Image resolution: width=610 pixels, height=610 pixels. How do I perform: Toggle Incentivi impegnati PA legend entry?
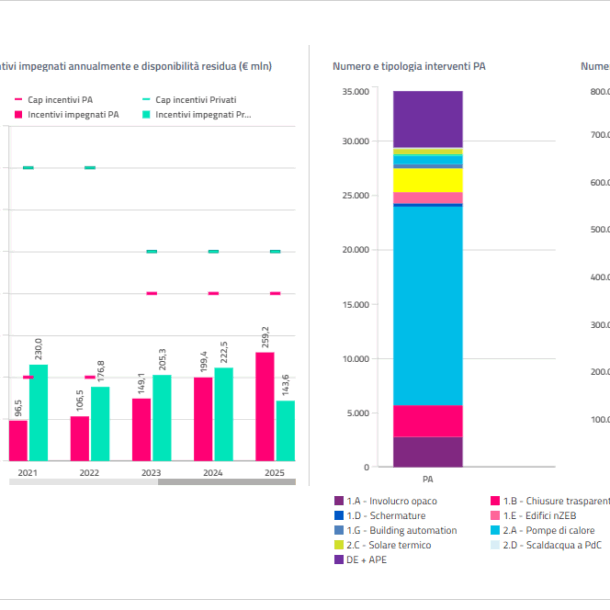pyautogui.click(x=67, y=114)
